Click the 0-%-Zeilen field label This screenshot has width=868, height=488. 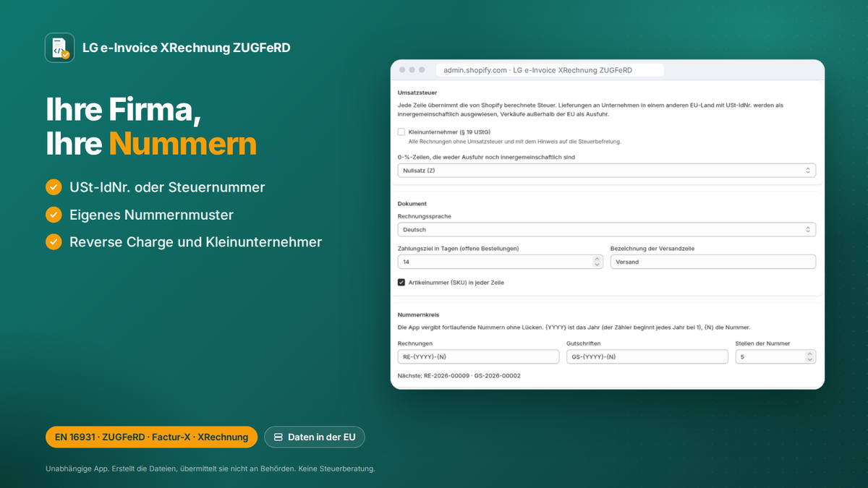(487, 157)
